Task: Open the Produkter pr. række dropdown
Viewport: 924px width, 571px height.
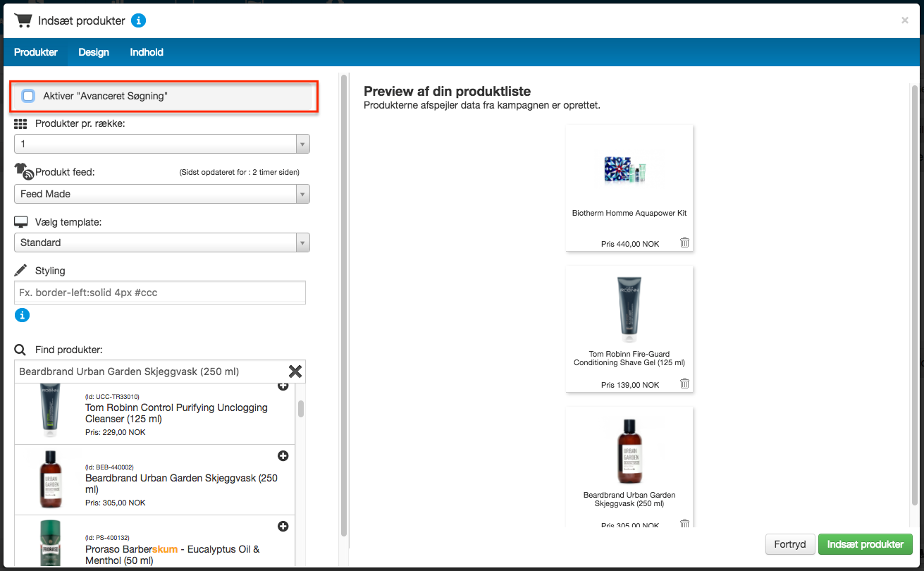Action: tap(162, 144)
